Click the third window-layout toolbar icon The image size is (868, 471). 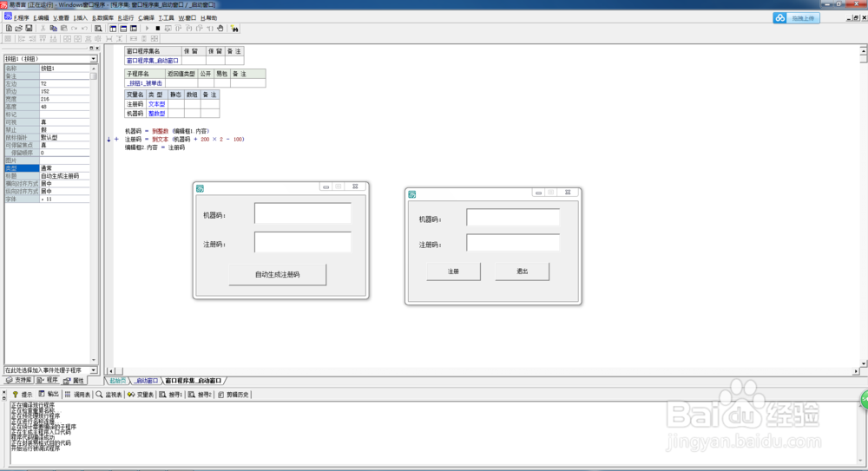tap(134, 29)
